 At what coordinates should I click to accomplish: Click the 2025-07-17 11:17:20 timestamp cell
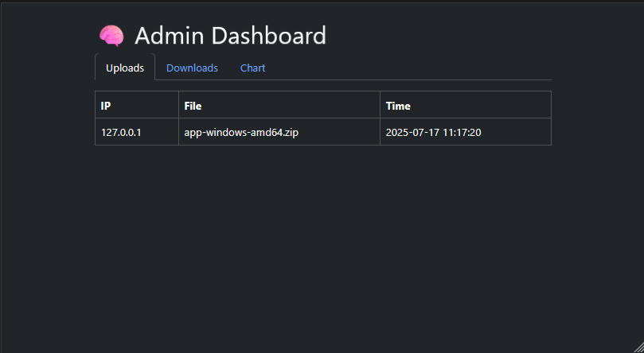[433, 133]
